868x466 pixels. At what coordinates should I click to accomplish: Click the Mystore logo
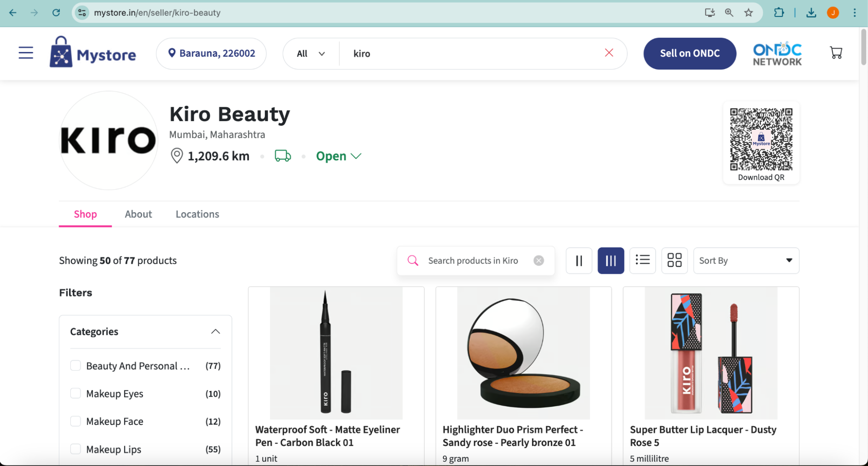92,52
